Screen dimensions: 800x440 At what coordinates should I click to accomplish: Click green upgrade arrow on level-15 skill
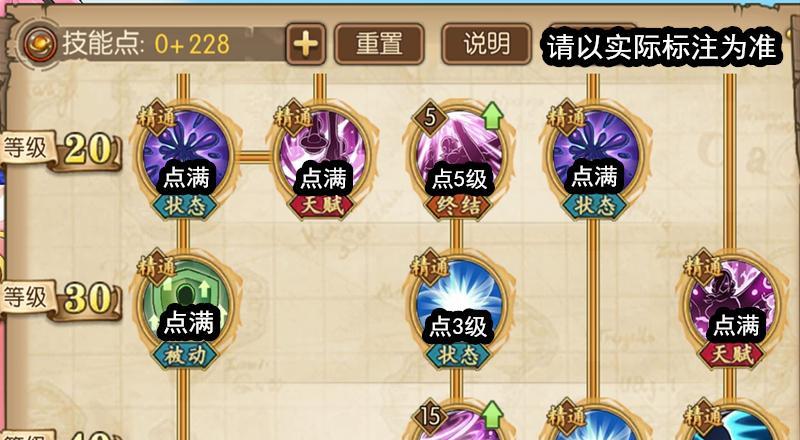pyautogui.click(x=492, y=414)
